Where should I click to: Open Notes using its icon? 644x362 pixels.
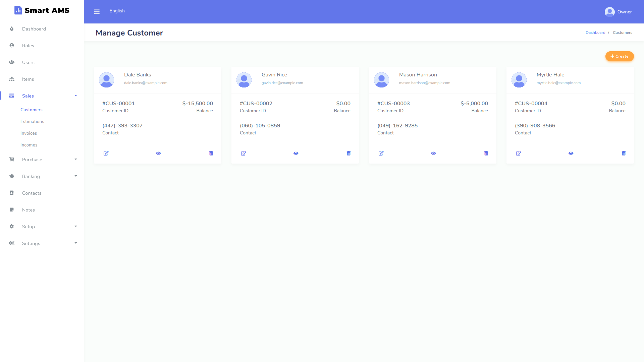point(11,210)
